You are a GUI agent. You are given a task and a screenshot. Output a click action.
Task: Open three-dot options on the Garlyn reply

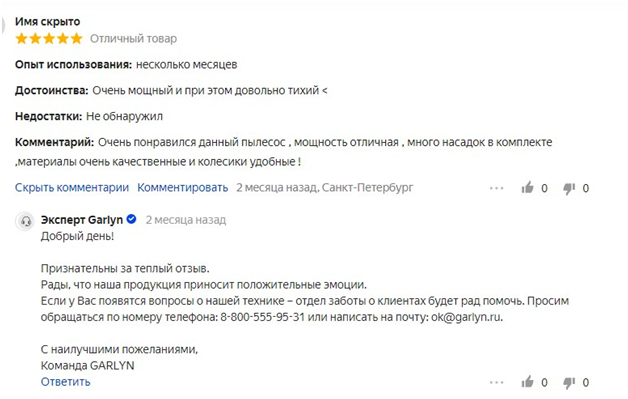497,382
